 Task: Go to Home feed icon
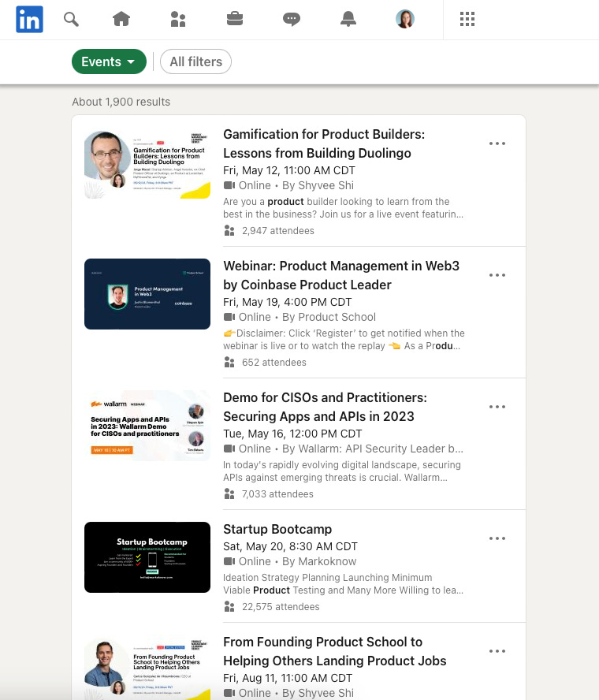(121, 19)
